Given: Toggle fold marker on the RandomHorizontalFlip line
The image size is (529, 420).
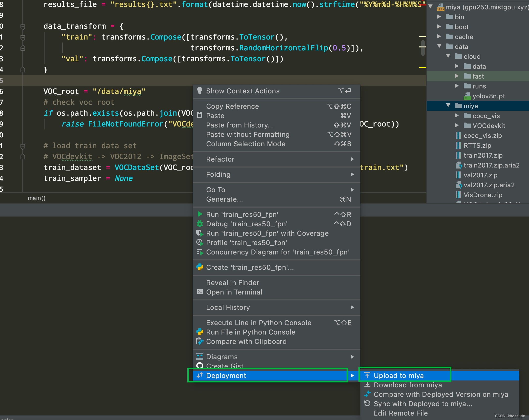Looking at the screenshot, I should point(22,48).
